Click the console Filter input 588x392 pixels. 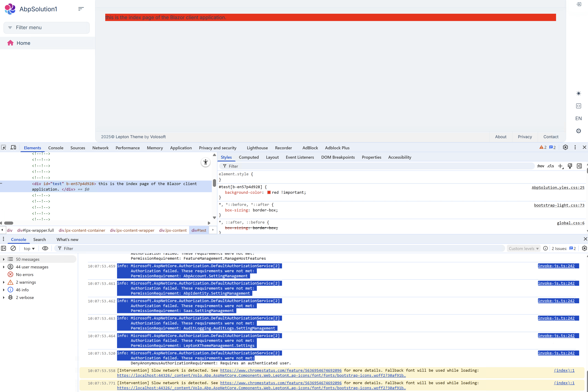tap(280, 248)
